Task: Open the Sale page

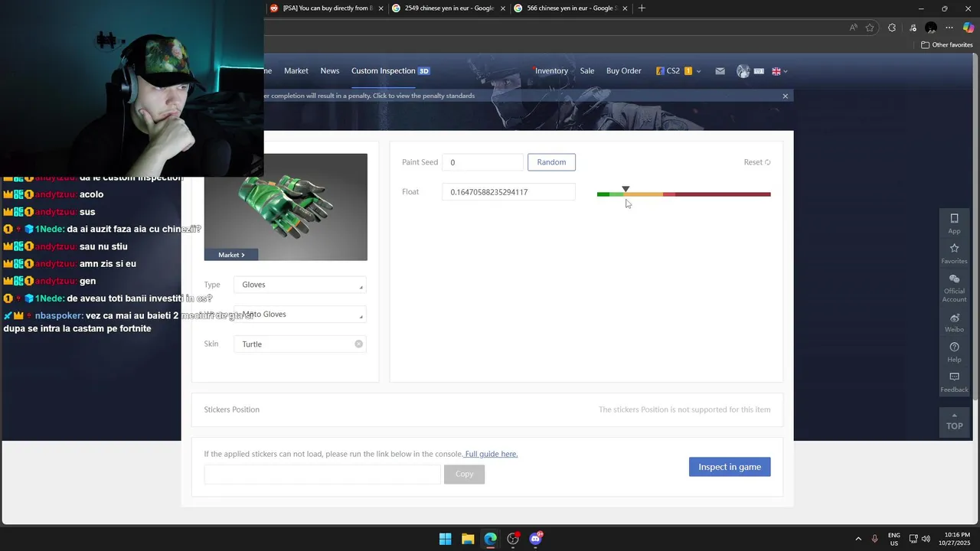Action: [x=587, y=71]
